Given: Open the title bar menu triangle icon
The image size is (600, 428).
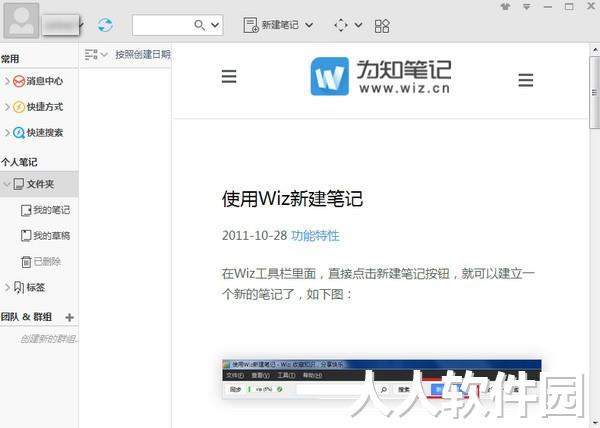Looking at the screenshot, I should 527,7.
